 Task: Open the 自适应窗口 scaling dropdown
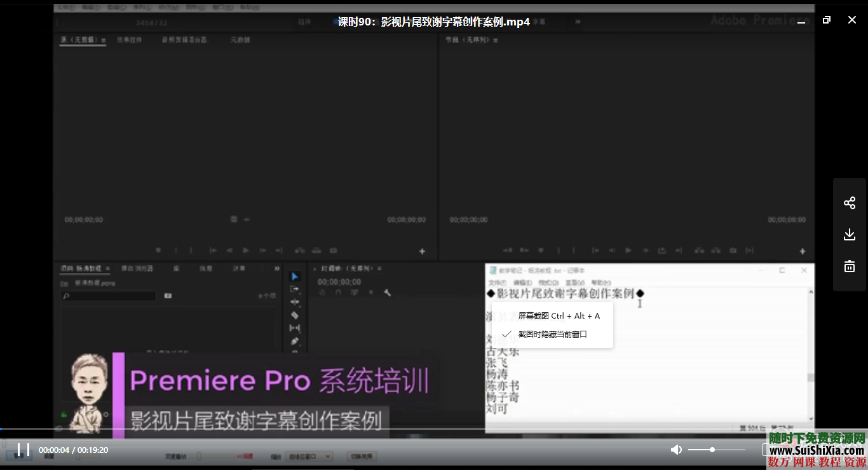pyautogui.click(x=309, y=456)
